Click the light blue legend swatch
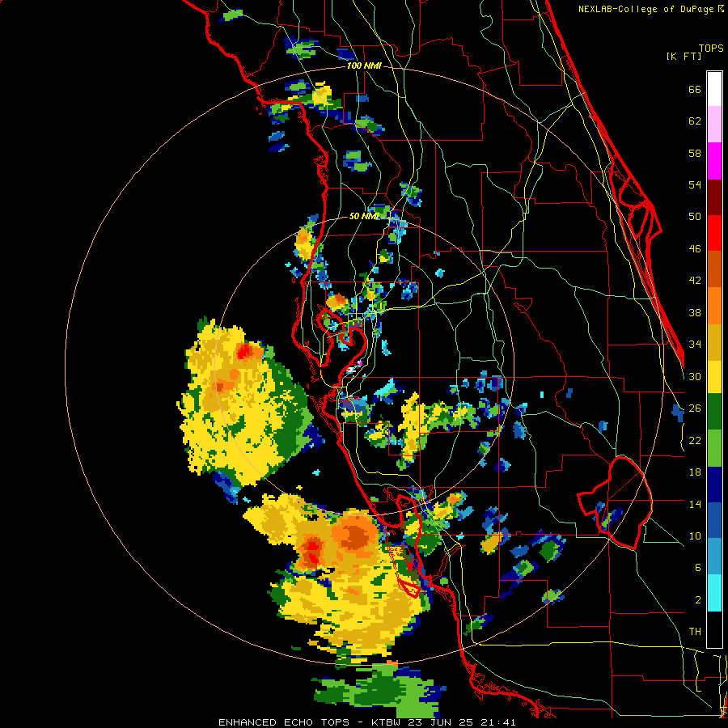728x728 pixels. [714, 557]
